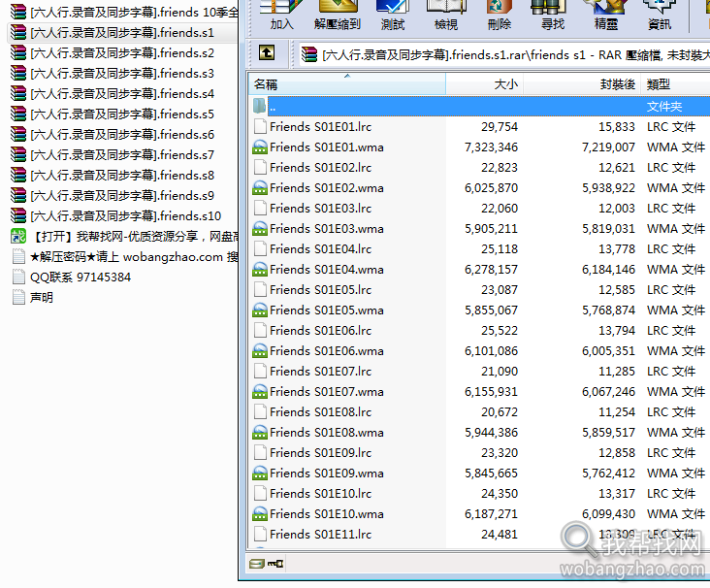
Task: Select file Friends S01E11.lrc
Action: point(321,535)
